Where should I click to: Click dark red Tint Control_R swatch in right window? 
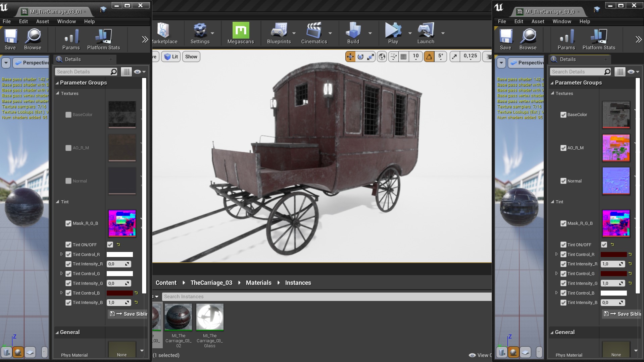[x=613, y=254]
